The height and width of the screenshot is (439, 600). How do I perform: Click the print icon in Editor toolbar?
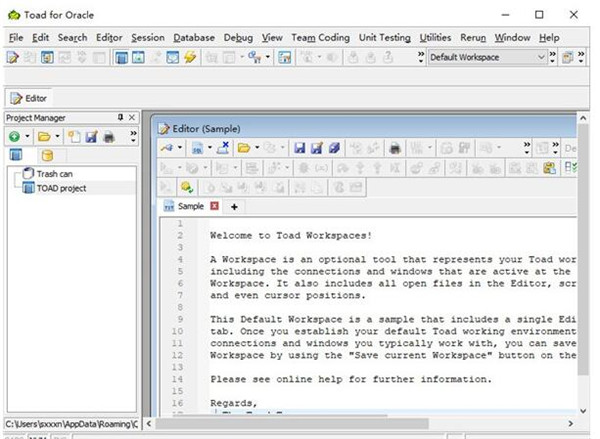395,147
